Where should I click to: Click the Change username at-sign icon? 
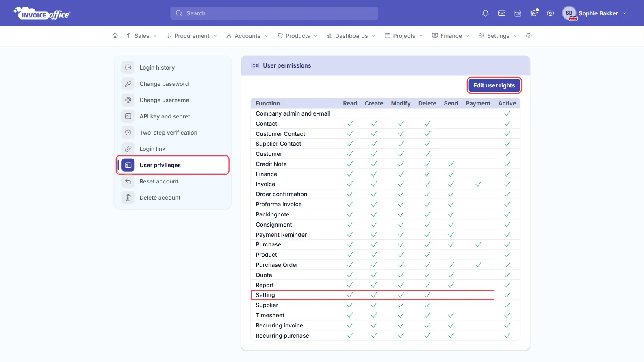click(x=128, y=100)
